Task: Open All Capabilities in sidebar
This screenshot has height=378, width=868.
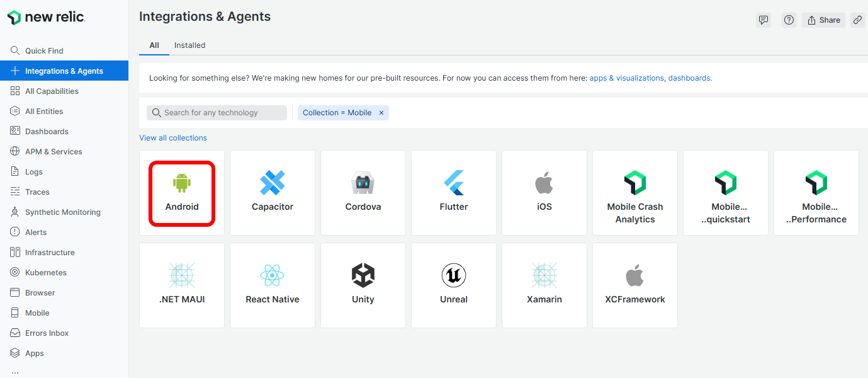Action: [64, 91]
